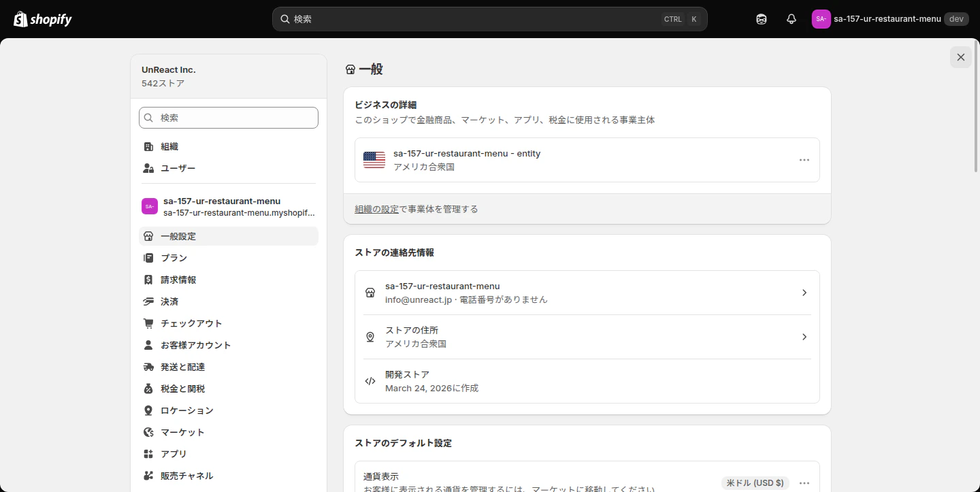
Task: Click the store icon beside contact info row
Action: coord(370,293)
